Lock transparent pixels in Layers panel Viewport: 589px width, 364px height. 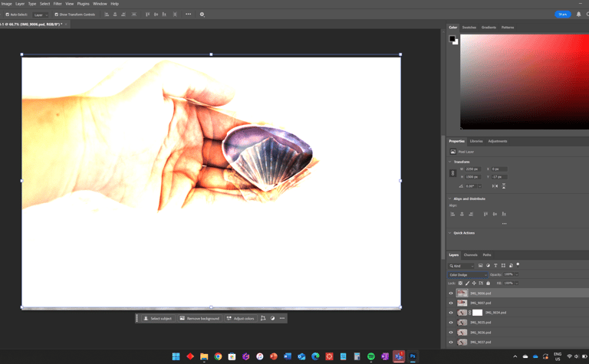point(460,283)
